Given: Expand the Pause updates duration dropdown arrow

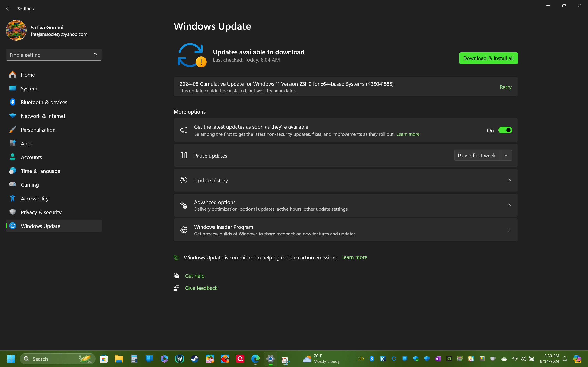Looking at the screenshot, I should (x=506, y=156).
